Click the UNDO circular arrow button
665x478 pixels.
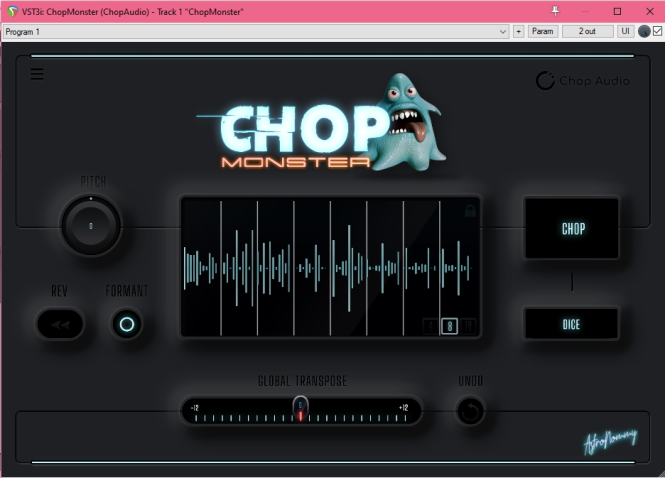pos(470,411)
